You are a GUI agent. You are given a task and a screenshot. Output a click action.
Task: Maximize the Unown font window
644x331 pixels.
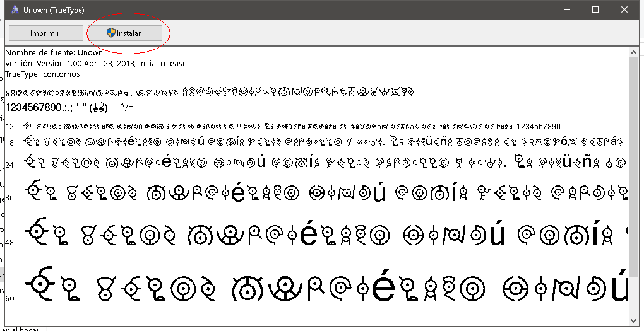[595, 10]
